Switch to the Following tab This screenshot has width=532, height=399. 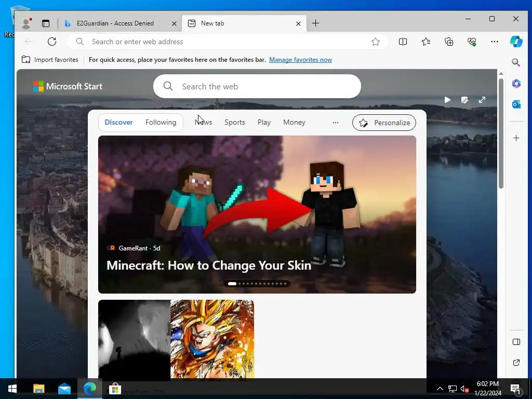161,122
